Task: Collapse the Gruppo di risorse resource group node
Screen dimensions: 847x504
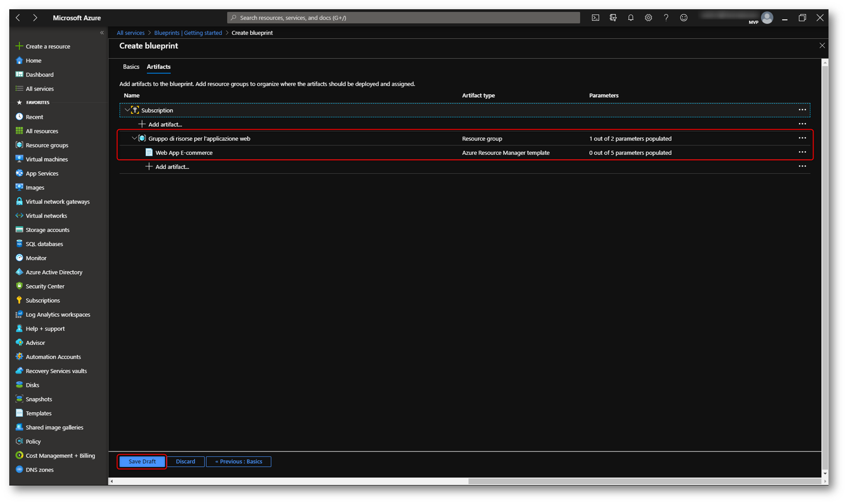Action: (134, 138)
